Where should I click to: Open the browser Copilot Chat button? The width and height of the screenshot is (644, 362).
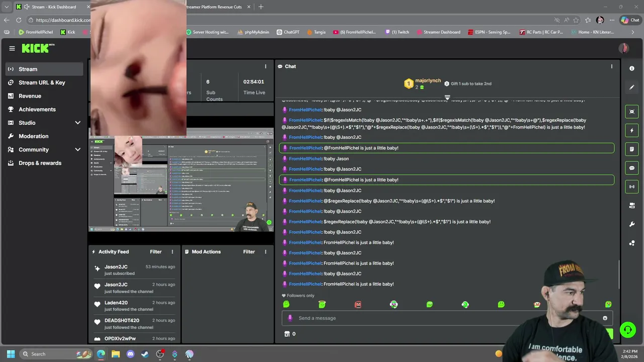(x=630, y=20)
